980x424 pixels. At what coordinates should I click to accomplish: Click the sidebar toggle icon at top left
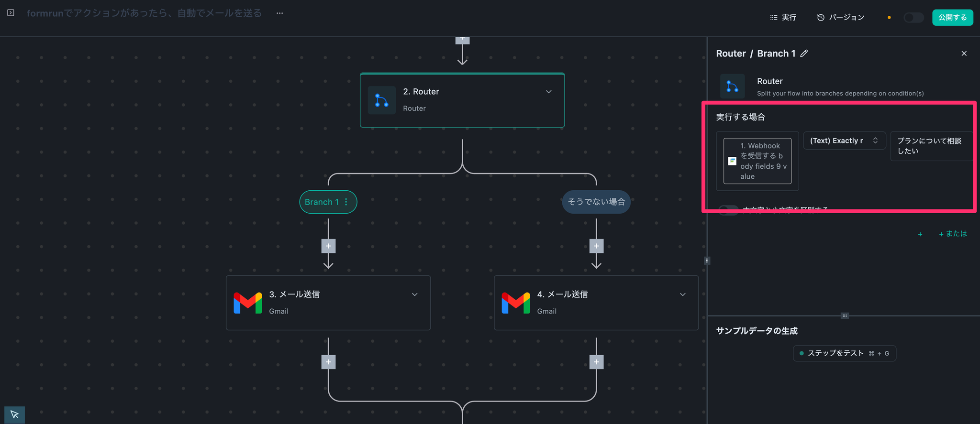click(11, 13)
